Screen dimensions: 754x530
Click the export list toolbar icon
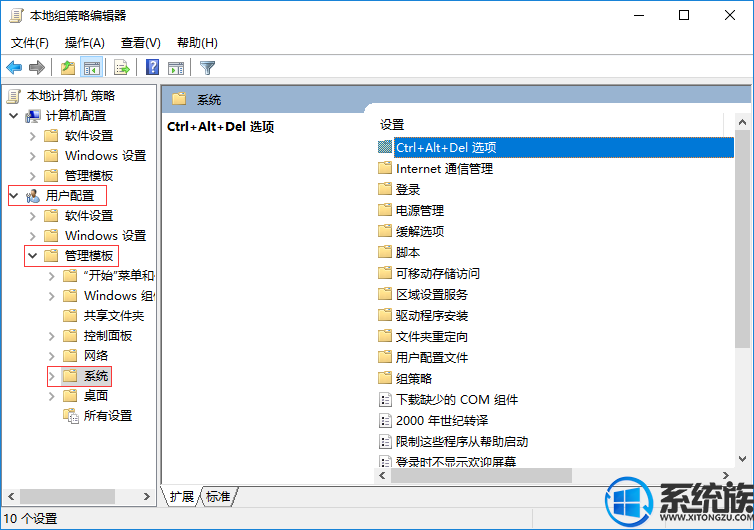(x=122, y=67)
